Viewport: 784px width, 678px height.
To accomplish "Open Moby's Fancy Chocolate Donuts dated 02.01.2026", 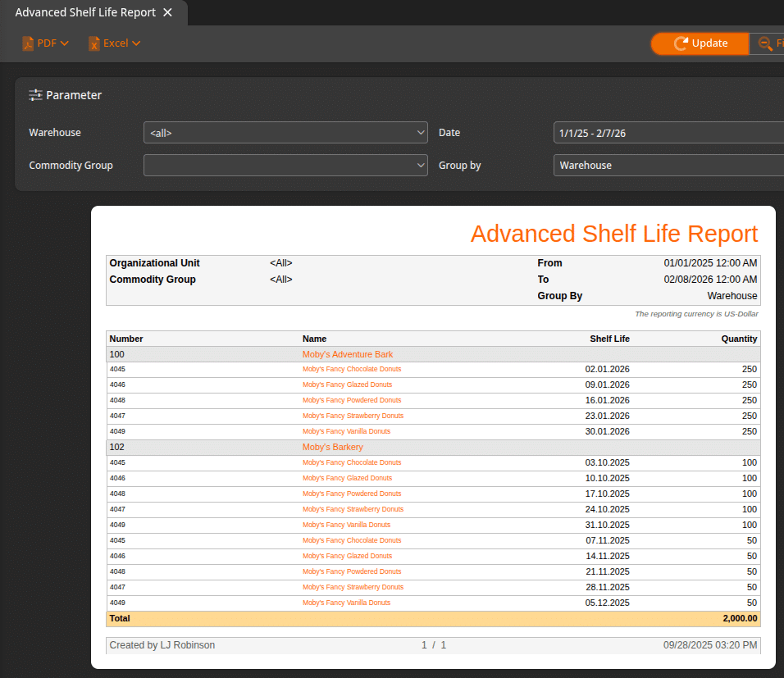I will (x=352, y=370).
